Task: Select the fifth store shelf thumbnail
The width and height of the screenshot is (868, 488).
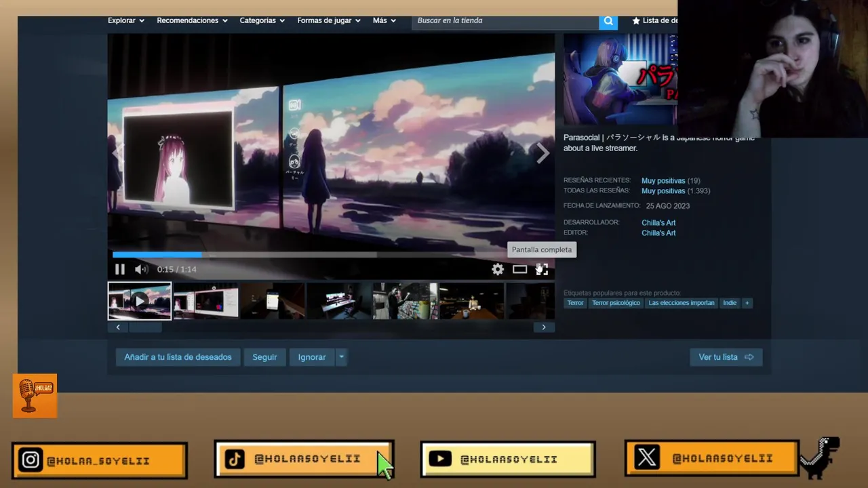Action: pos(405,301)
